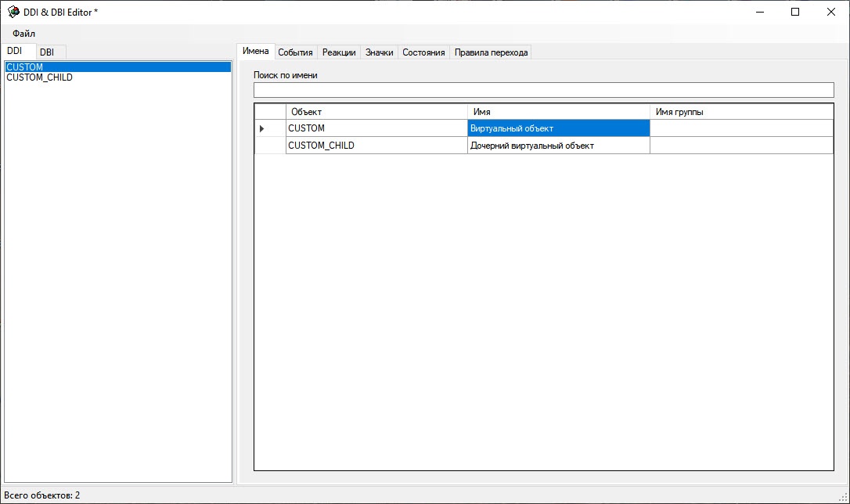This screenshot has height=504, width=850.
Task: Sort by the Имя column header
Action: pyautogui.click(x=558, y=112)
